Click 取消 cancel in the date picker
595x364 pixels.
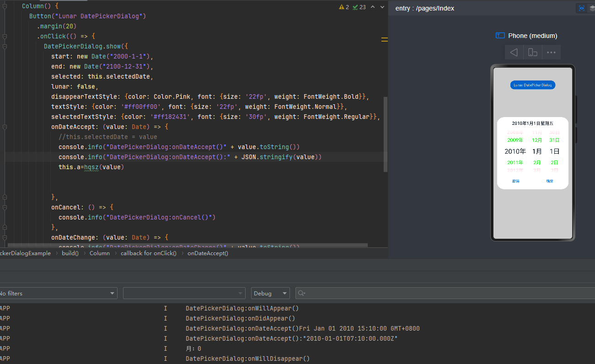point(515,181)
